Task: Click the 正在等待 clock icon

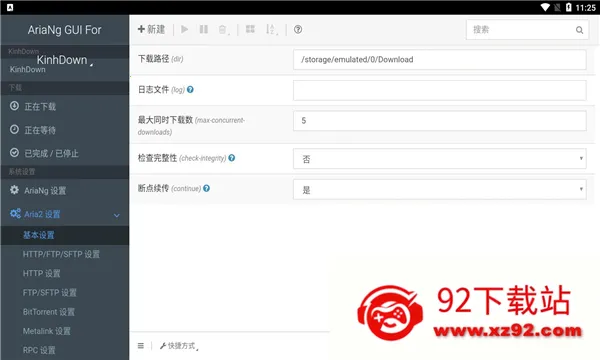Action: pos(14,129)
